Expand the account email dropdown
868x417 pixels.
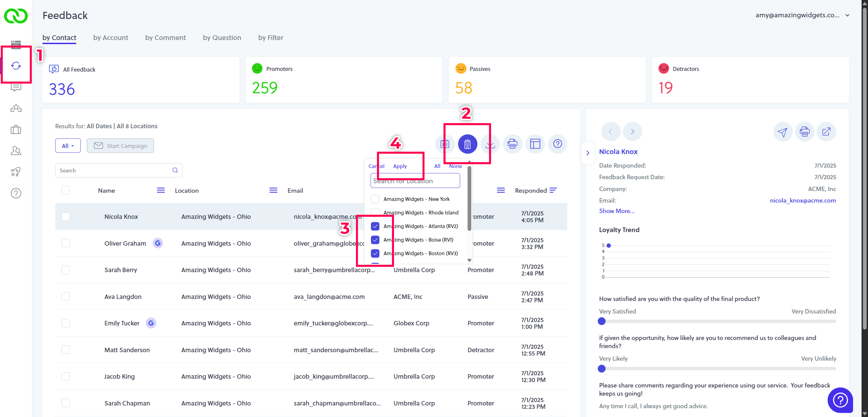[x=847, y=15]
